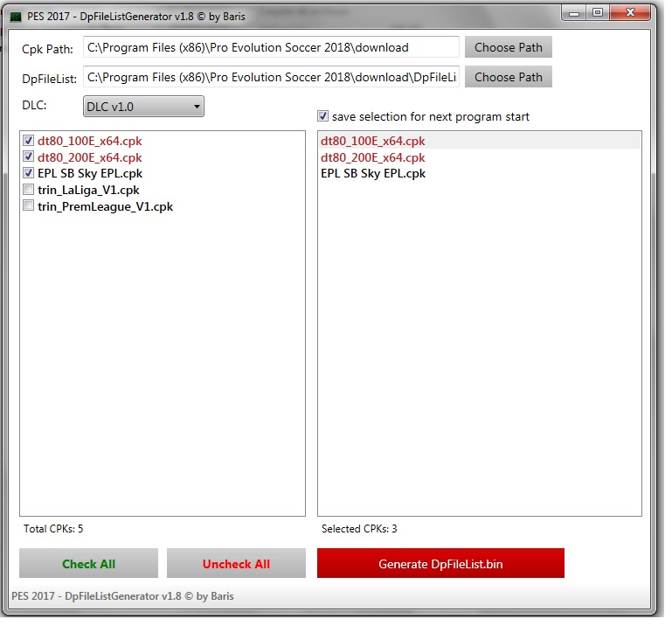
Task: Click trin_PremLeague_V1.cpk file name
Action: (x=105, y=206)
